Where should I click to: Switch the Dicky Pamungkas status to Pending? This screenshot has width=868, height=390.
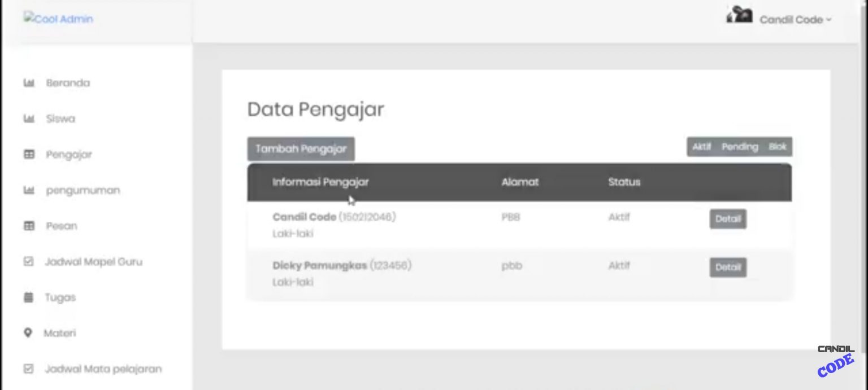click(741, 147)
